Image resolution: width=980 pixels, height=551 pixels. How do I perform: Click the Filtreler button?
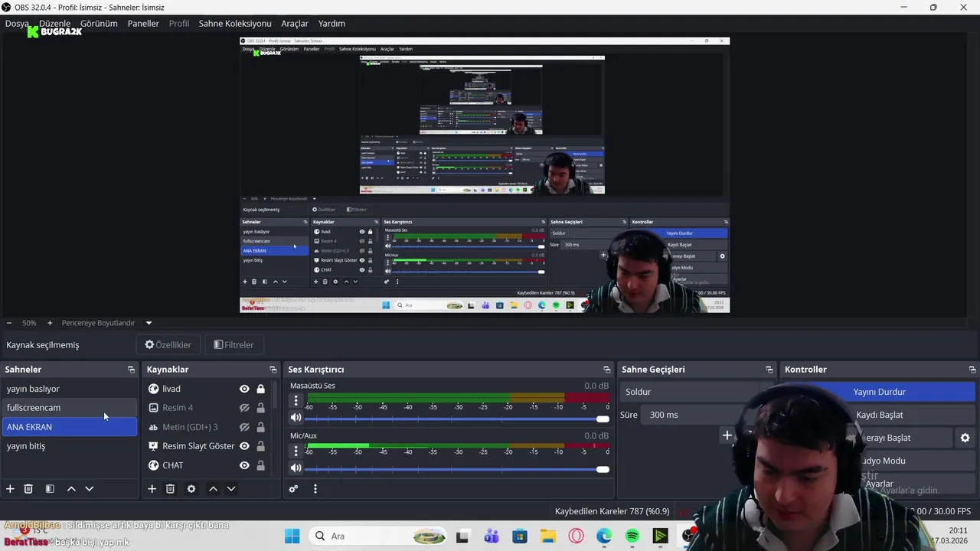pyautogui.click(x=234, y=345)
